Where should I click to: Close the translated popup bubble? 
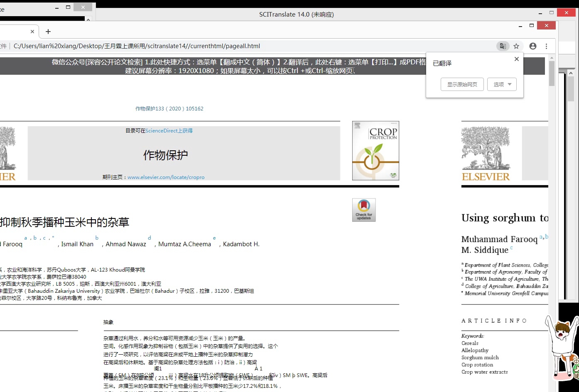pos(517,59)
